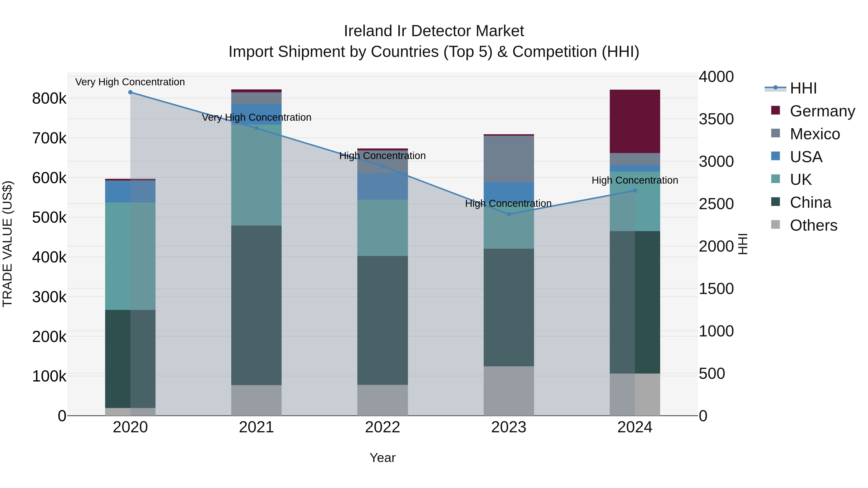Click the 'Ireland Ir Detector Market' title
The width and height of the screenshot is (868, 488).
[434, 31]
